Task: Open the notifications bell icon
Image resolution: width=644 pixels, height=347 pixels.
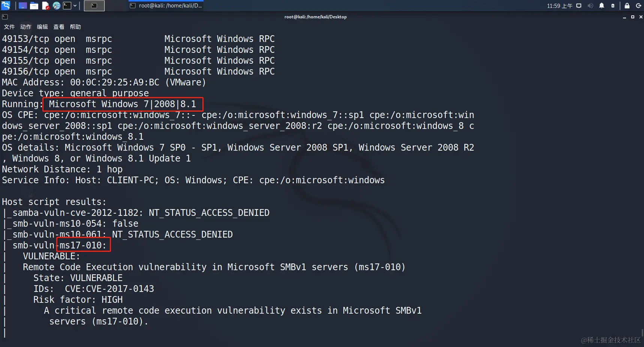Action: (x=602, y=6)
